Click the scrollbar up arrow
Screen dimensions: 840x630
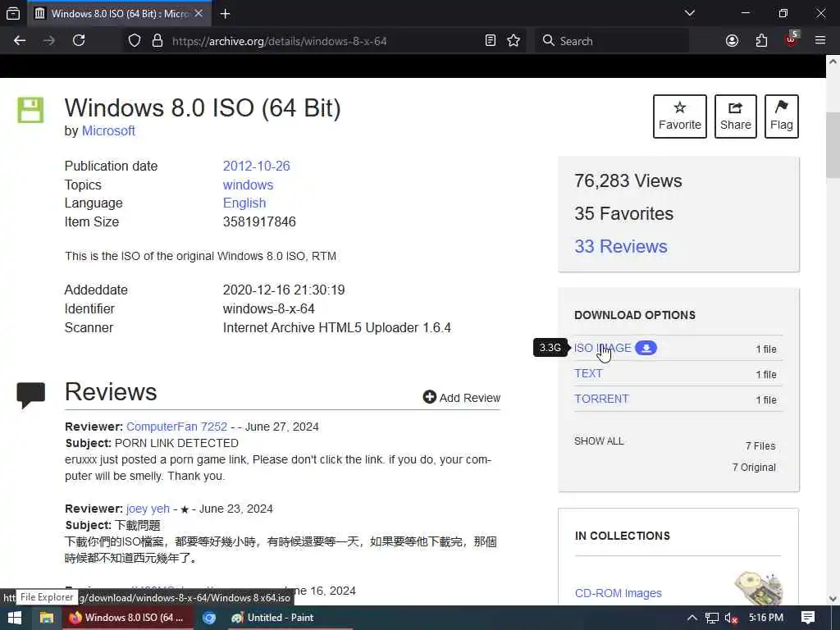(833, 62)
